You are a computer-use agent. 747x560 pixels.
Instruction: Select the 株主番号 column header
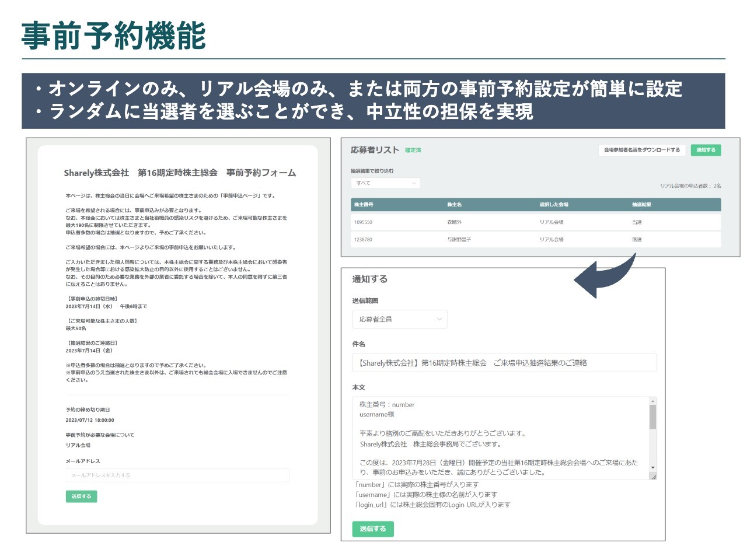pyautogui.click(x=364, y=205)
